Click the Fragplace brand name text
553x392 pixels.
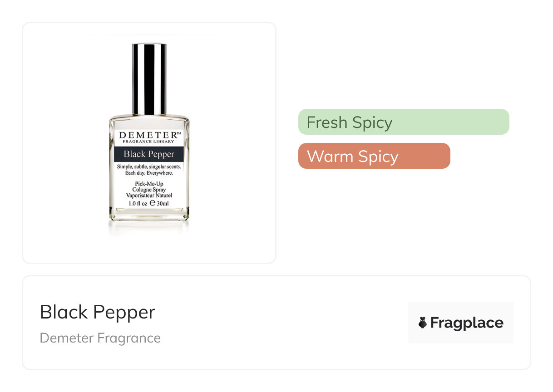(467, 323)
